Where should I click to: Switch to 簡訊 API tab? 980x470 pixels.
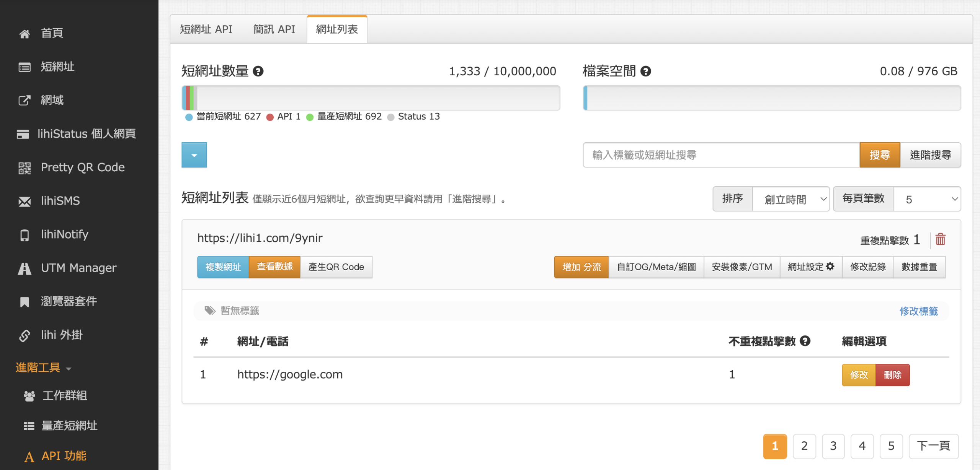[x=274, y=29]
